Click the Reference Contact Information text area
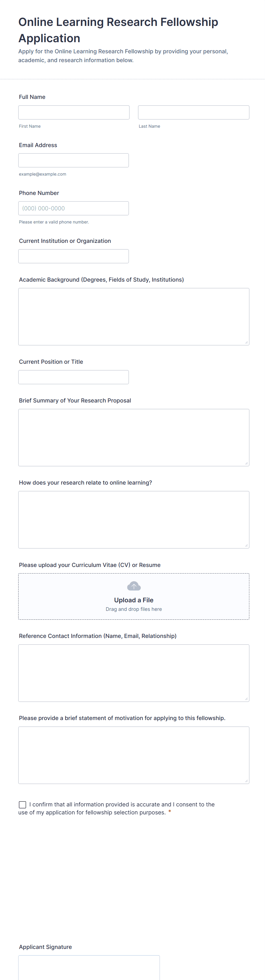The image size is (265, 980). coord(133,673)
